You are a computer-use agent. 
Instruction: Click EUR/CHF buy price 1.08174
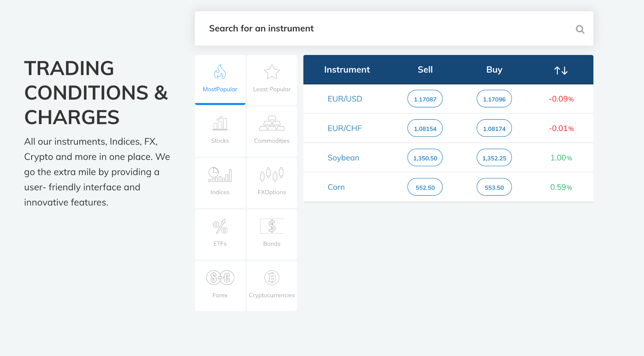(x=494, y=129)
